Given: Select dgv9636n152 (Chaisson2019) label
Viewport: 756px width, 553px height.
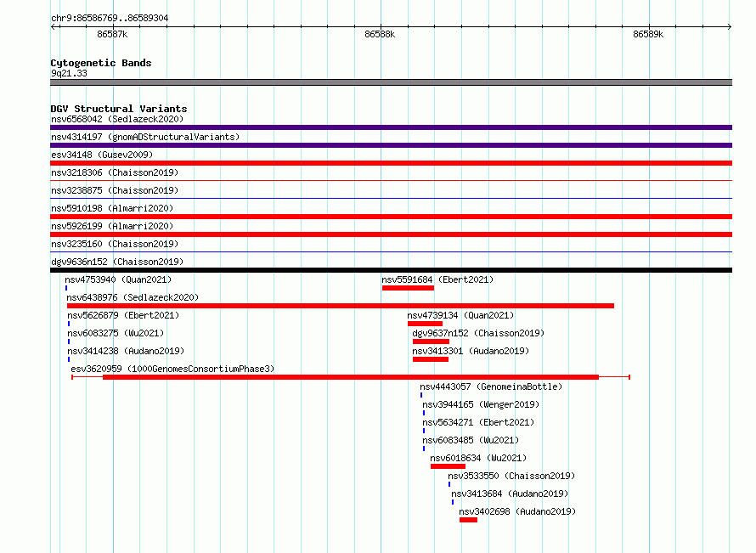Looking at the screenshot, I should [117, 262].
